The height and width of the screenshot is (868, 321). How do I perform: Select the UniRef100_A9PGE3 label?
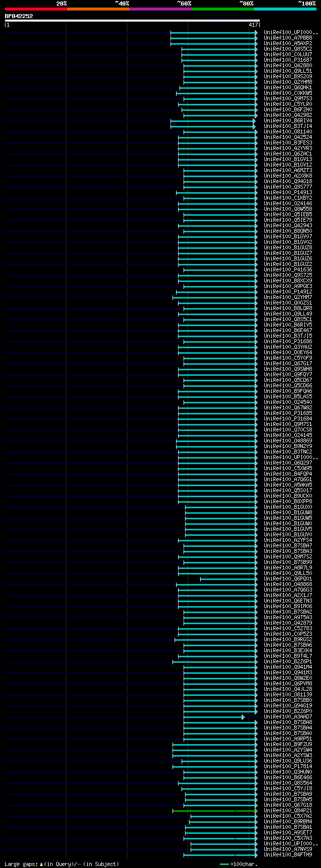288,286
